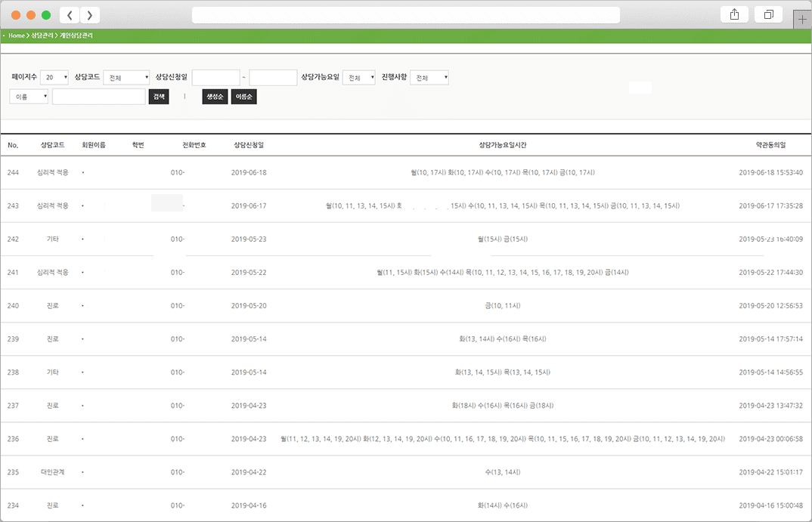Viewport: 812px width, 522px height.
Task: Add a new tab with plus icon
Action: click(x=802, y=20)
